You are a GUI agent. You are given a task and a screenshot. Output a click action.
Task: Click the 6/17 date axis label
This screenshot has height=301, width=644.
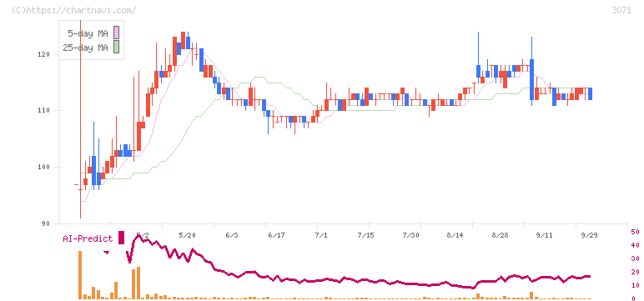(276, 235)
